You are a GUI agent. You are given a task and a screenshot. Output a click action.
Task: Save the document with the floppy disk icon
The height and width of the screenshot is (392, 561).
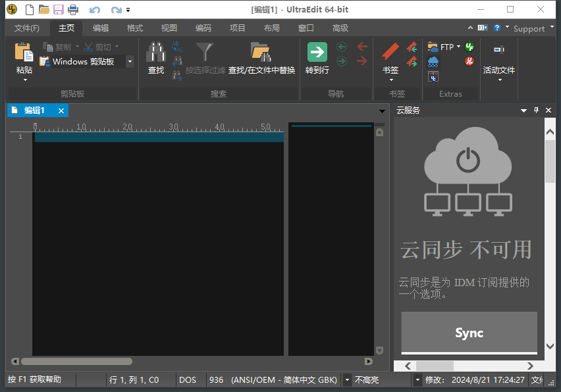click(59, 10)
